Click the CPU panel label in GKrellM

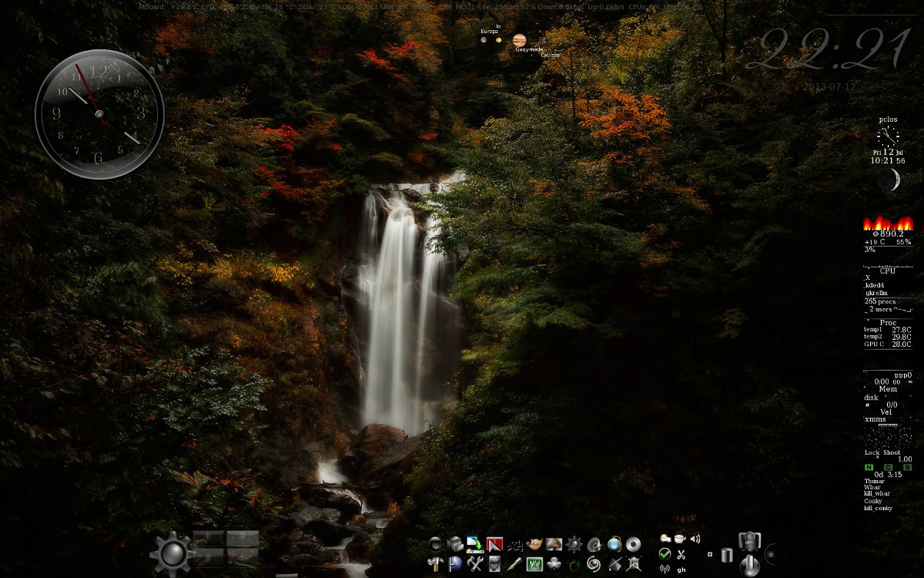tap(888, 271)
